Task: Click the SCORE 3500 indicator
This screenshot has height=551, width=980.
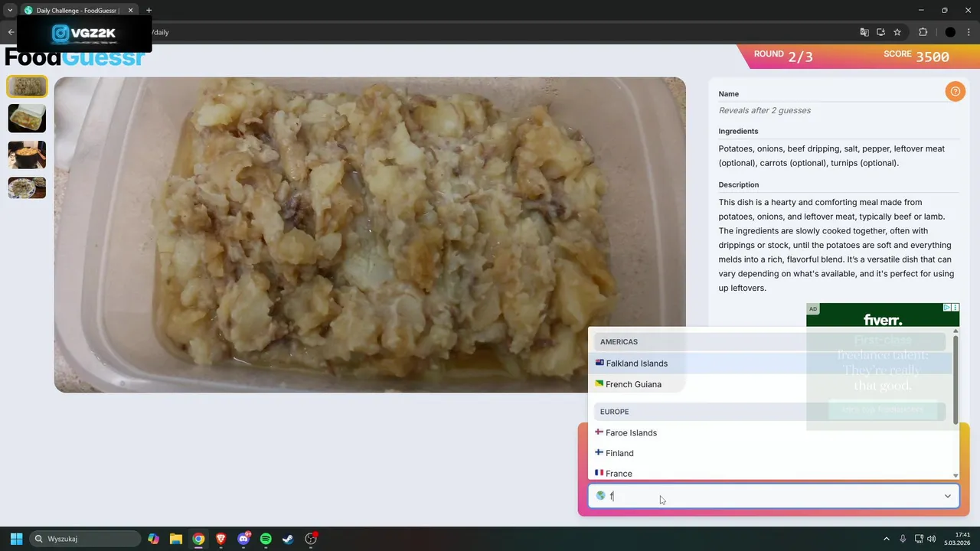Action: [x=916, y=57]
